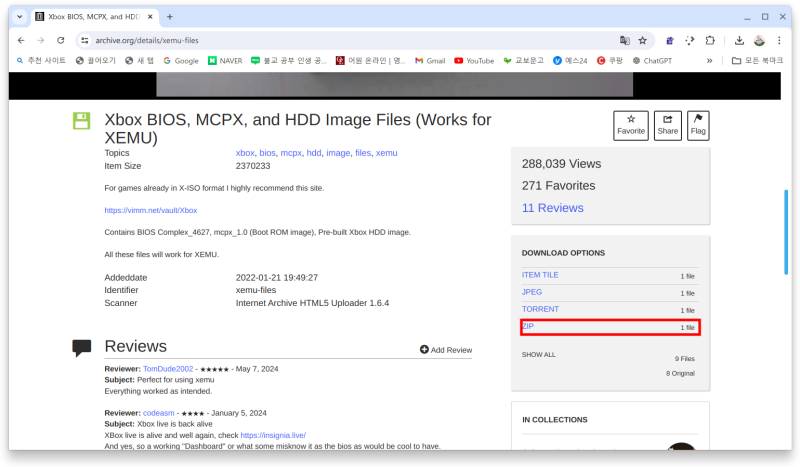The image size is (800, 467).
Task: Open the 교보문고 bookmark
Action: pyautogui.click(x=523, y=61)
